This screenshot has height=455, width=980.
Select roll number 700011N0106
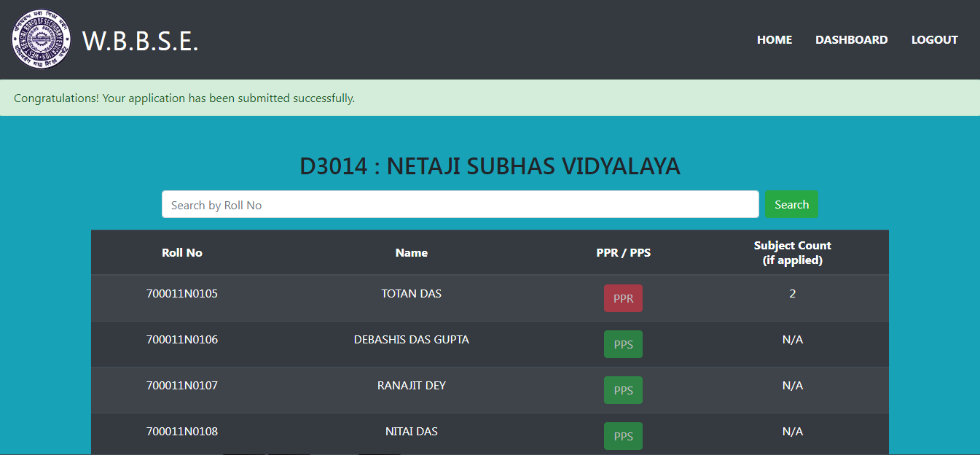[x=182, y=340]
